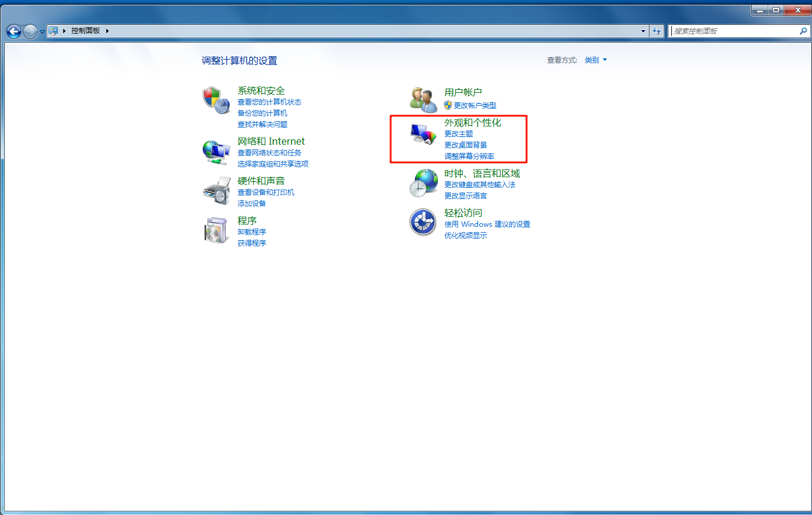Click the 卸载程序 link
The width and height of the screenshot is (812, 515).
[252, 232]
